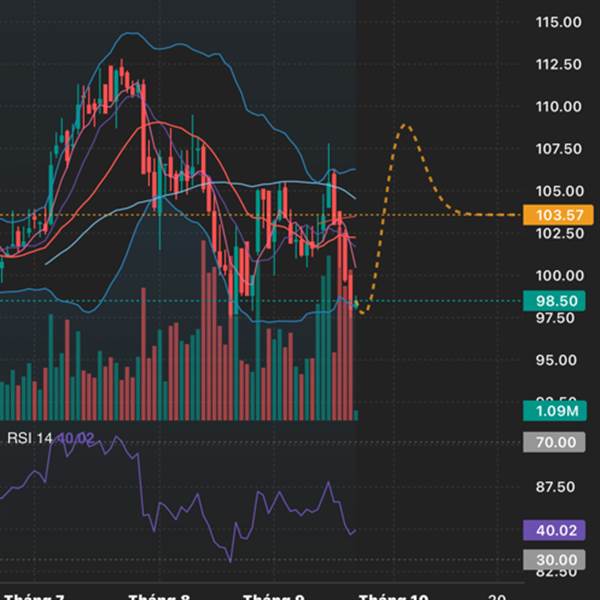The width and height of the screenshot is (600, 600).
Task: Click the Tháng 8 time axis label
Action: (159, 597)
